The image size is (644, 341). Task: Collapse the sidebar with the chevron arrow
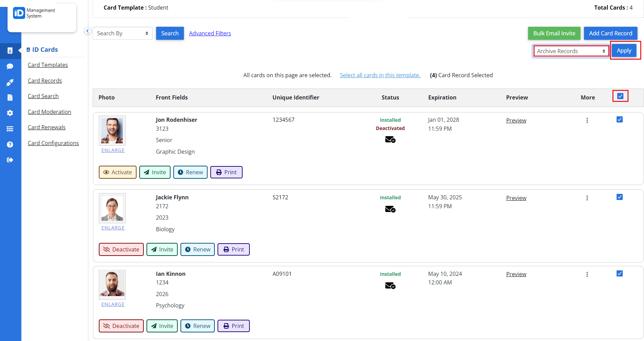(x=88, y=31)
